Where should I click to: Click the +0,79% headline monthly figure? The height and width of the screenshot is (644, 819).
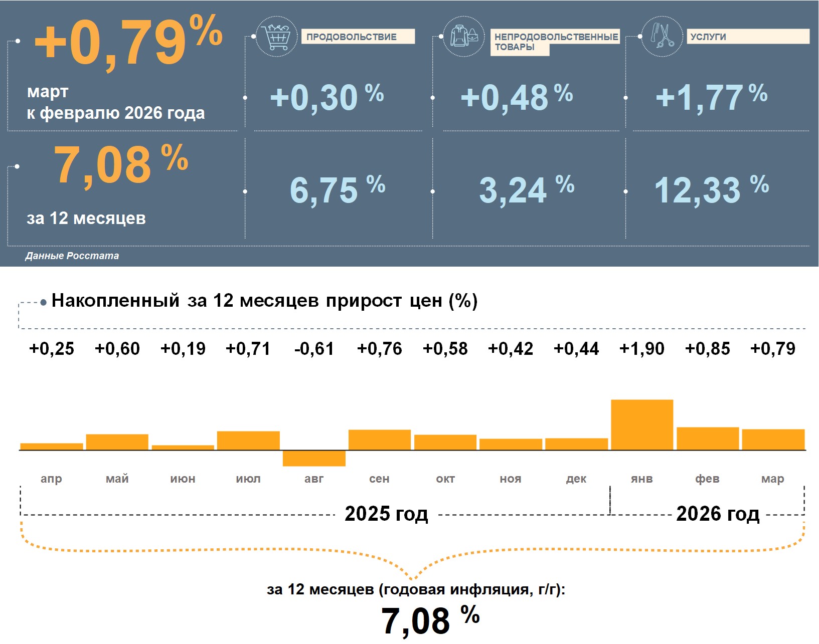pos(128,43)
